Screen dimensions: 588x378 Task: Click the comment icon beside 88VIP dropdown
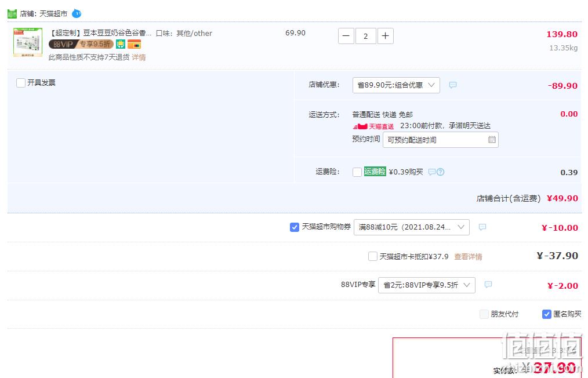click(488, 285)
